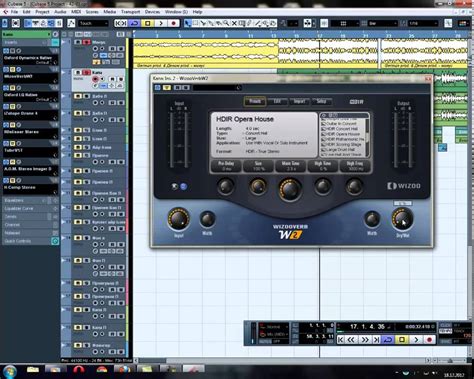Select HDIR Concert Hall preset in list
474x379 pixels.
click(342, 129)
